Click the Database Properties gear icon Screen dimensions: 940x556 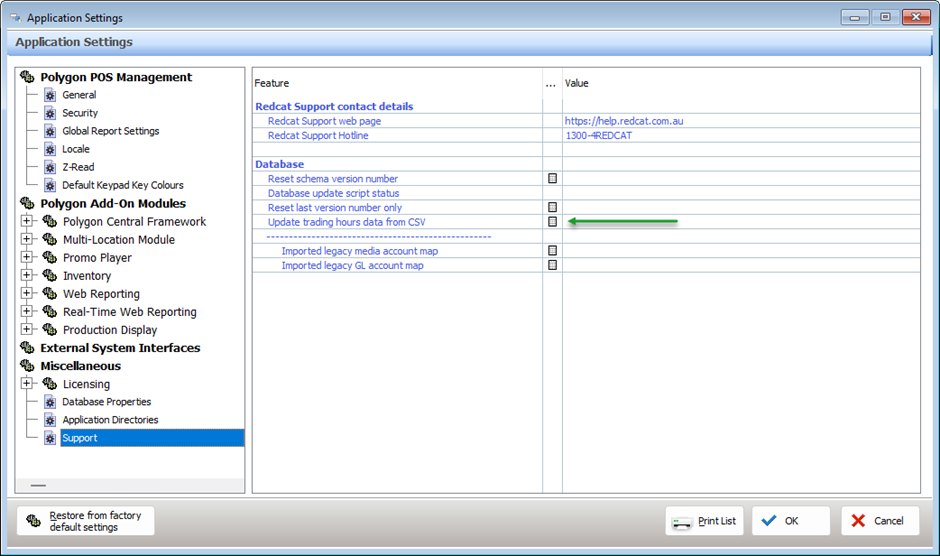[50, 402]
